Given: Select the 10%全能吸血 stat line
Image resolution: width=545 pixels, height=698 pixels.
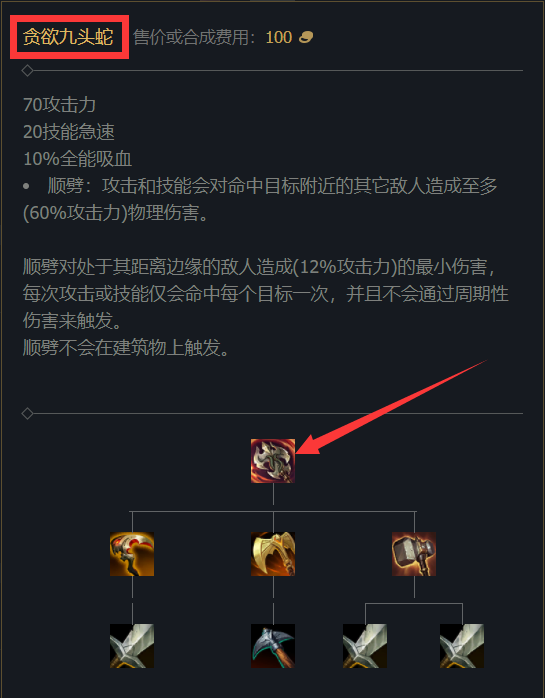Looking at the screenshot, I should click(77, 159).
